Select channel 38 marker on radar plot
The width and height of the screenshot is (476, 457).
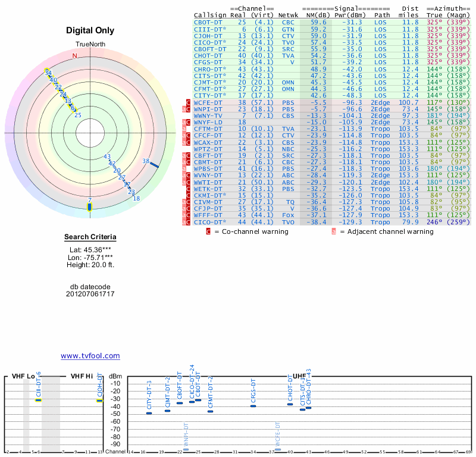point(154,164)
